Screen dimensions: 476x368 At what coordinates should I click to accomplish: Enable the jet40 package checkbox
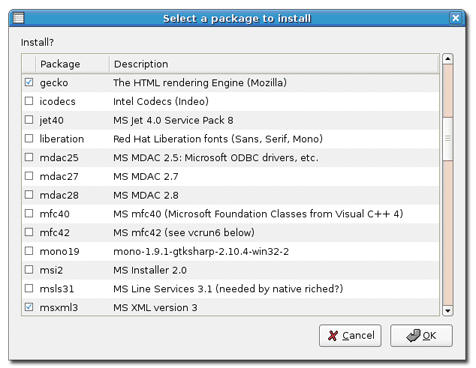[x=29, y=119]
